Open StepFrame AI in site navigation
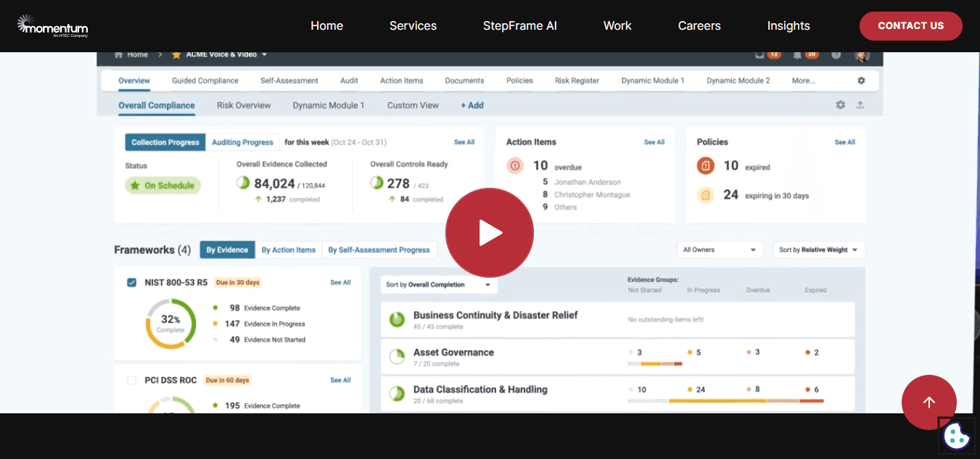This screenshot has height=459, width=980. [520, 26]
